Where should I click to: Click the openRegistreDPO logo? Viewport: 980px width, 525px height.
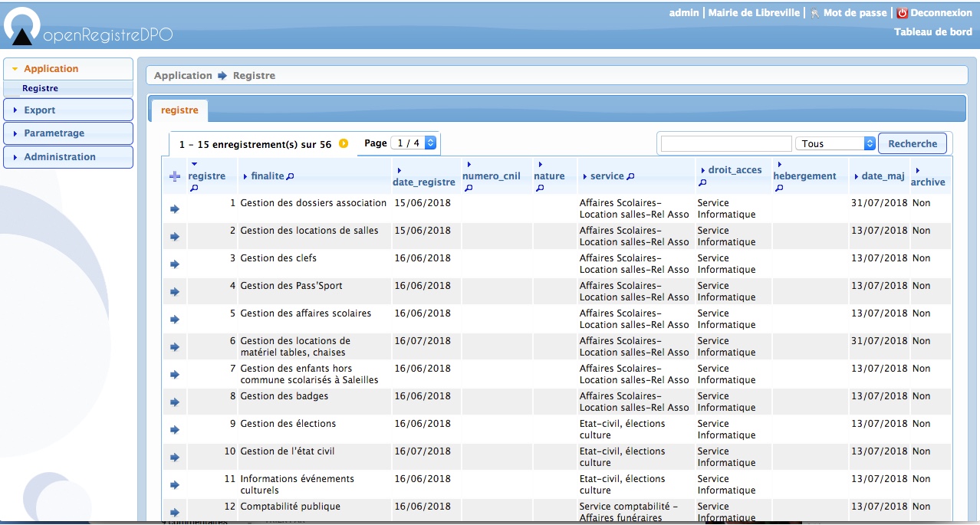coord(87,27)
